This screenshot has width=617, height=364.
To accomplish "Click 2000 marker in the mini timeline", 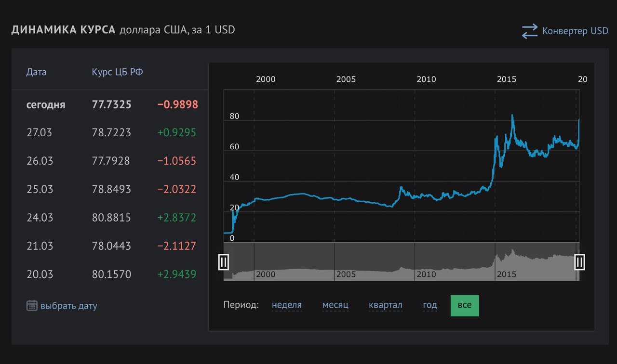I will [266, 274].
